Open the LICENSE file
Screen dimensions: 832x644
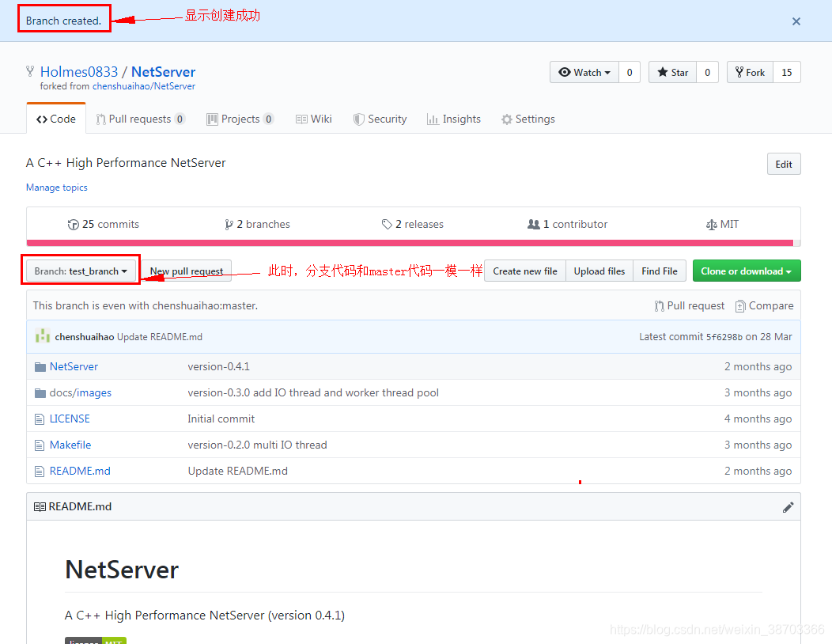coord(70,419)
